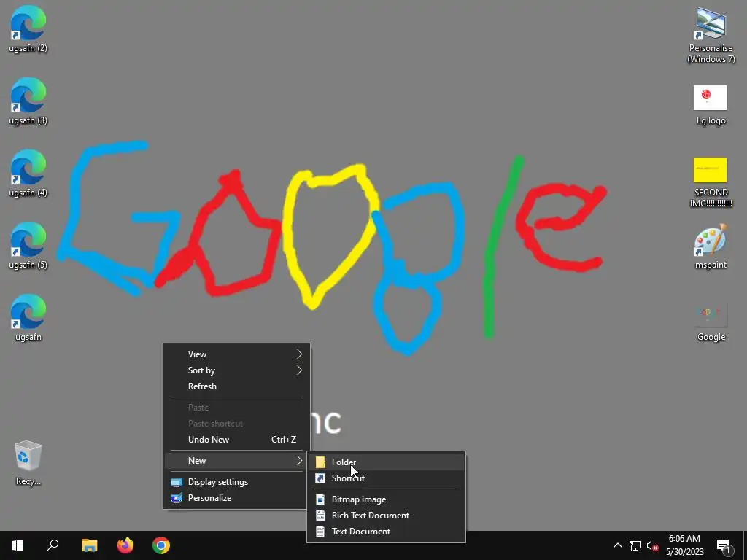The image size is (747, 560).
Task: Click the arrow beside New
Action: [299, 461]
